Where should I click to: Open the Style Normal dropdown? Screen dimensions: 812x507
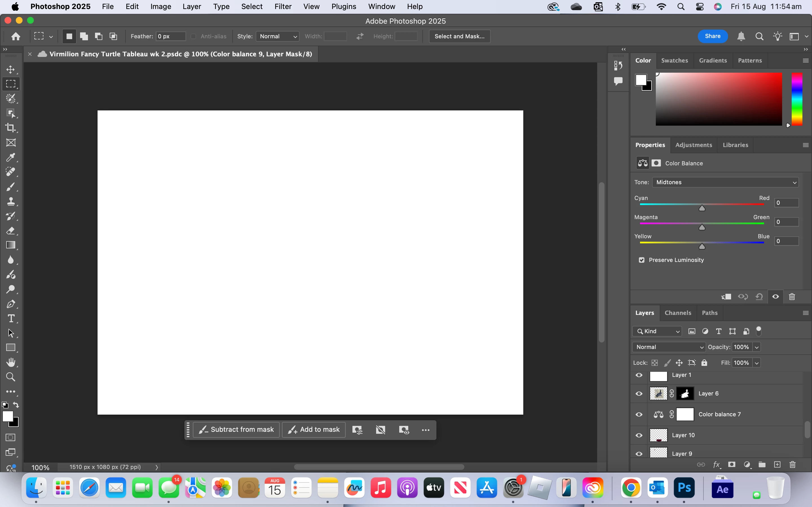(x=277, y=36)
